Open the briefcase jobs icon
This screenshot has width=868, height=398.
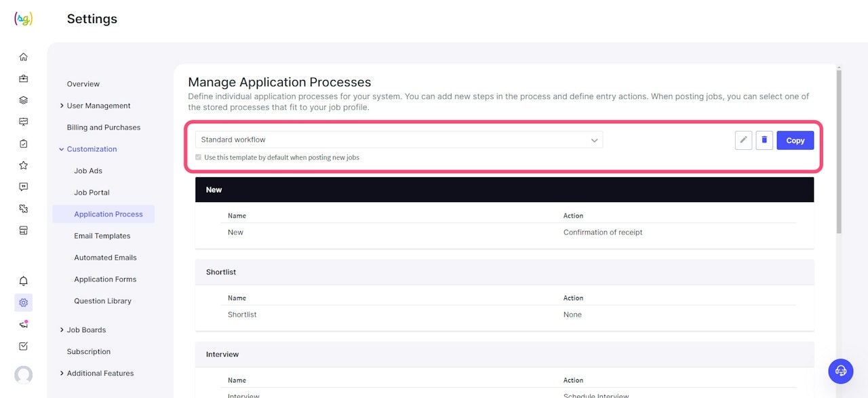pos(24,79)
